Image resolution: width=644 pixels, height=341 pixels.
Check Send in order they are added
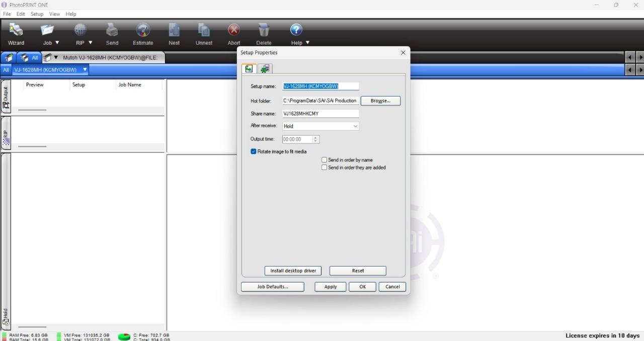pyautogui.click(x=324, y=167)
